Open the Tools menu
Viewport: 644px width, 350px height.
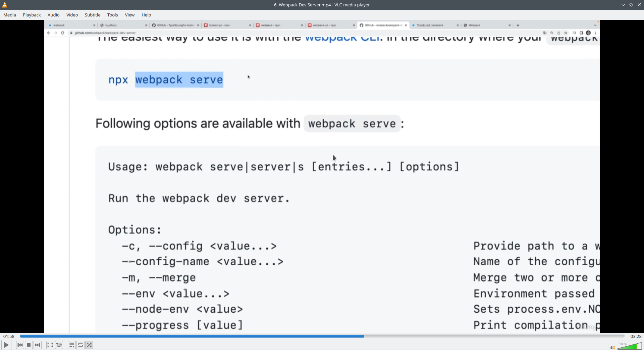click(x=112, y=15)
